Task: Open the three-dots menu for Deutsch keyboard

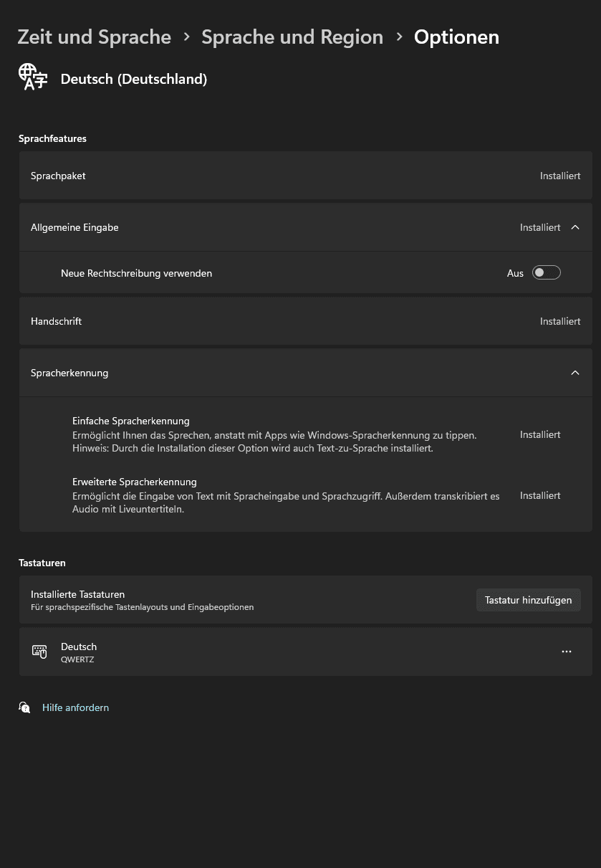Action: point(567,652)
